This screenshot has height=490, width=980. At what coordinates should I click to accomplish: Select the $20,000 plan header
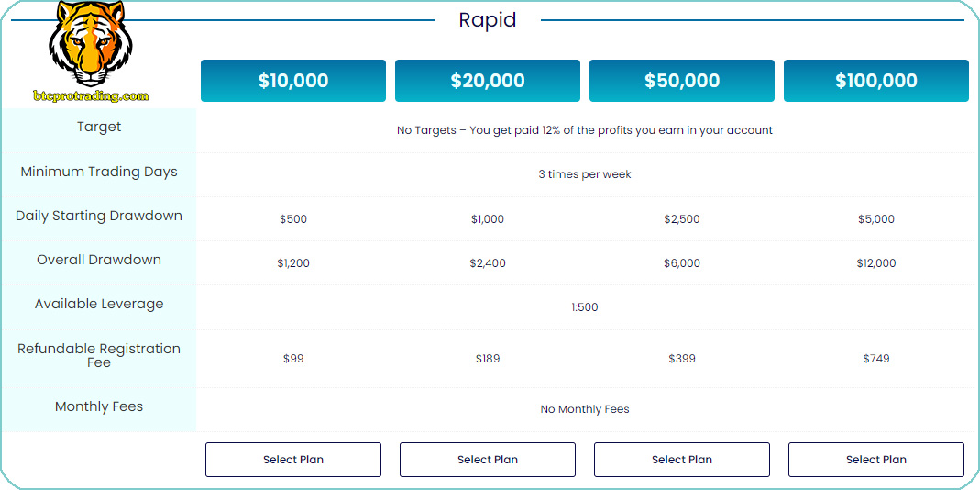pyautogui.click(x=488, y=81)
